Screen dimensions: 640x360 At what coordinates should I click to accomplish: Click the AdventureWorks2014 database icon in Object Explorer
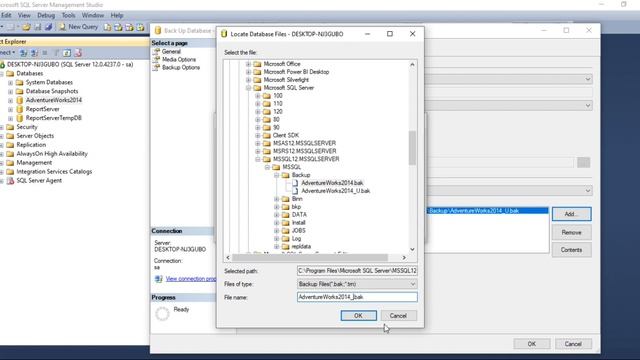[x=20, y=100]
